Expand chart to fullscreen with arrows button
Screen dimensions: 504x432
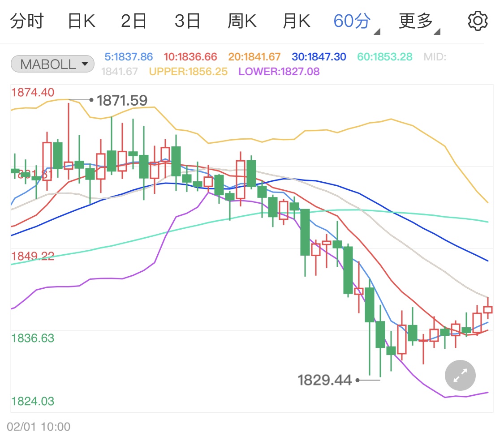(x=460, y=375)
